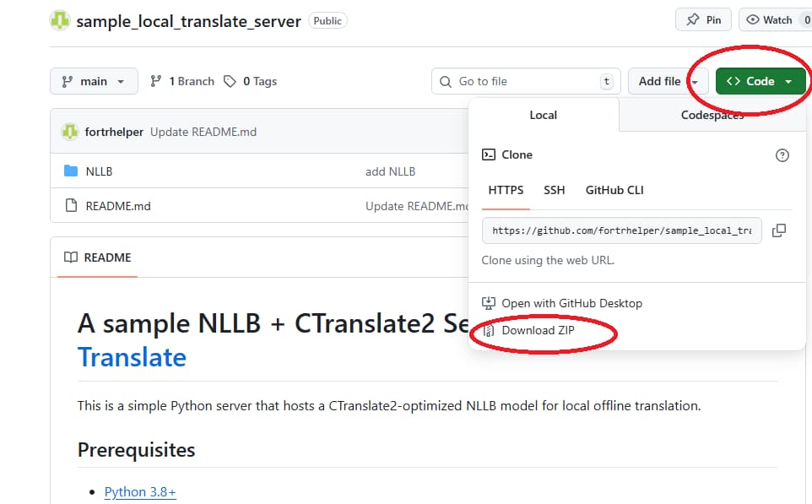Click the search magnifier in Go to file
Viewport: 812px width, 504px height.
click(445, 81)
